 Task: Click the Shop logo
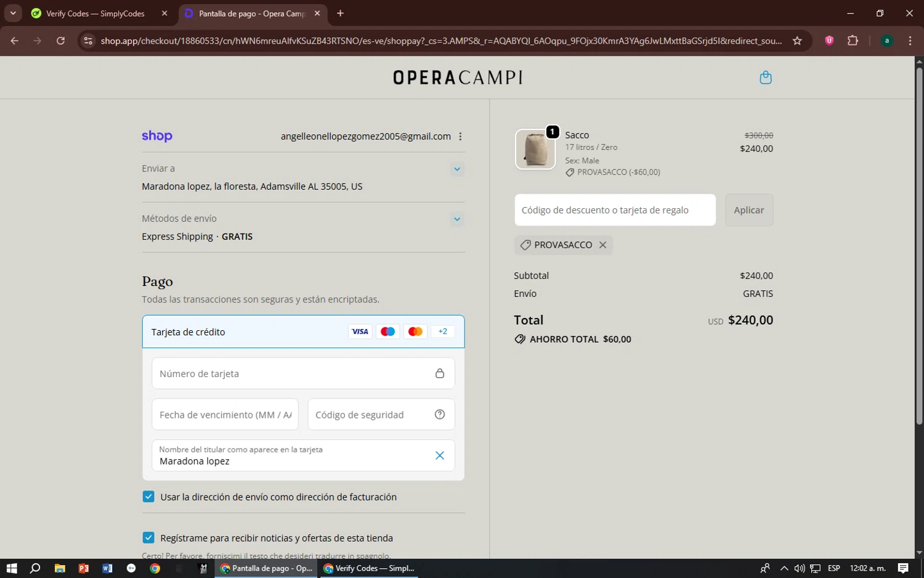[x=157, y=136]
